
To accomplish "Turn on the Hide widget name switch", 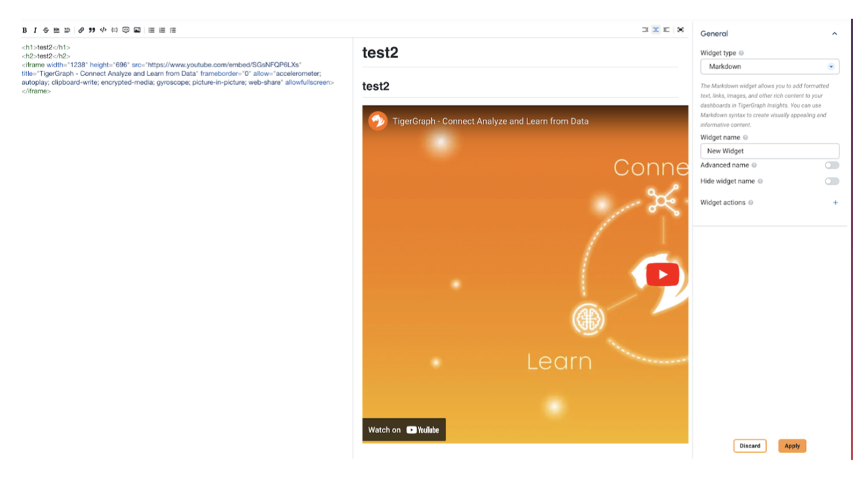I will (x=831, y=181).
